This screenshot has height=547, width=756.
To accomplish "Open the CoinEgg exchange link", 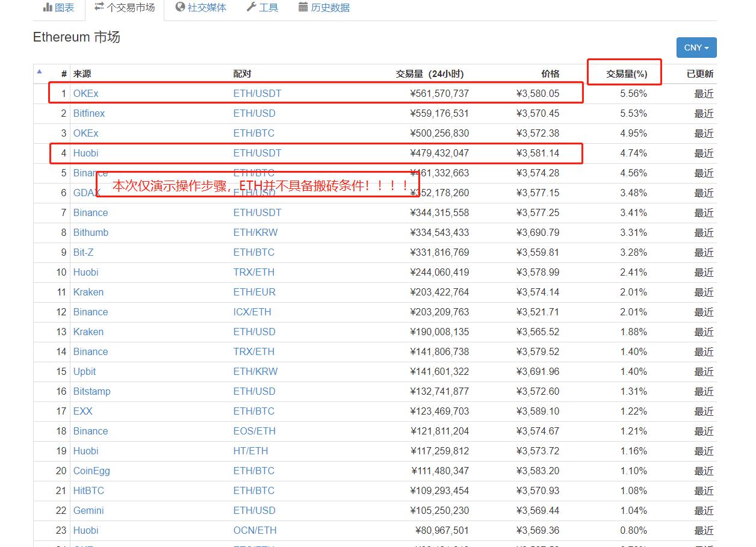I will point(91,471).
